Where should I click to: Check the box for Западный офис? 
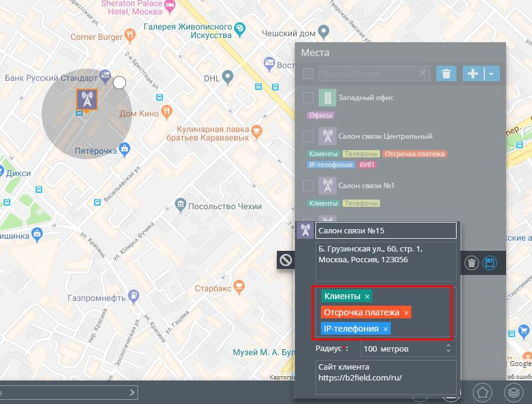tap(308, 98)
